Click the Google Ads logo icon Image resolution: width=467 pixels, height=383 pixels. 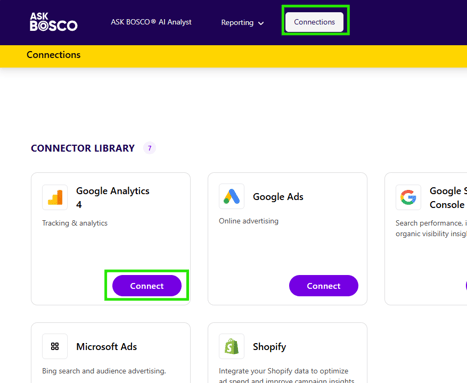232,196
